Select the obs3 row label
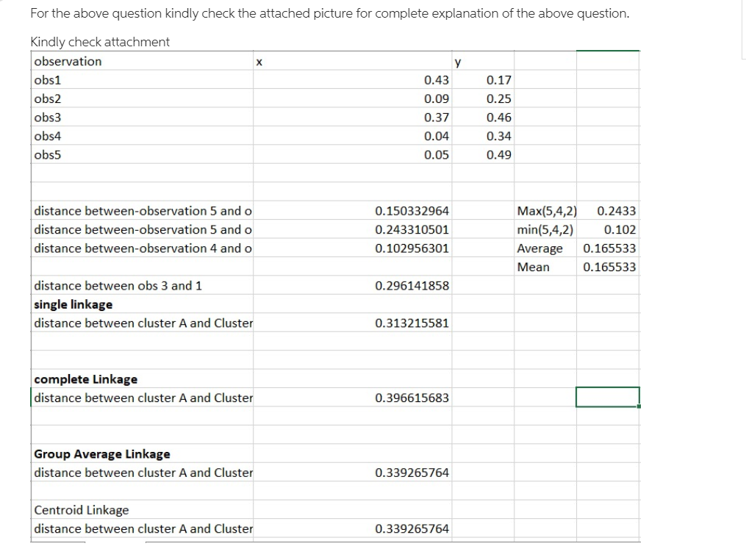The image size is (746, 560). pyautogui.click(x=142, y=117)
